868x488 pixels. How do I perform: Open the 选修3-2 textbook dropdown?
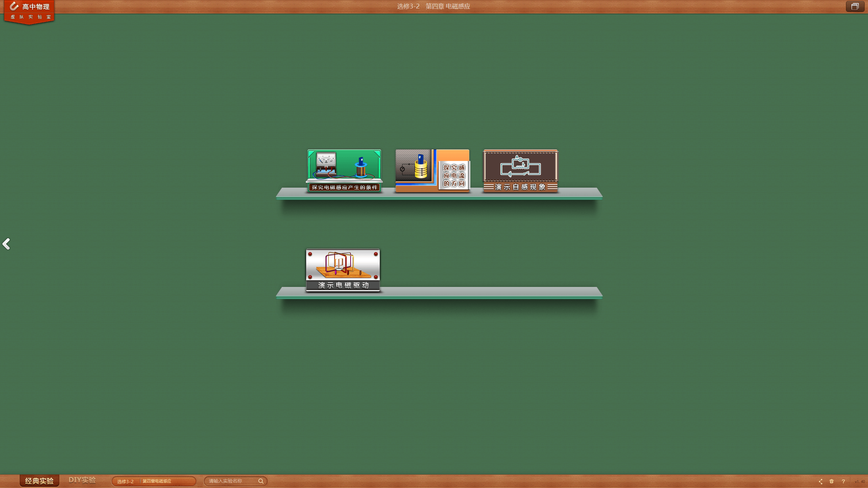[125, 482]
